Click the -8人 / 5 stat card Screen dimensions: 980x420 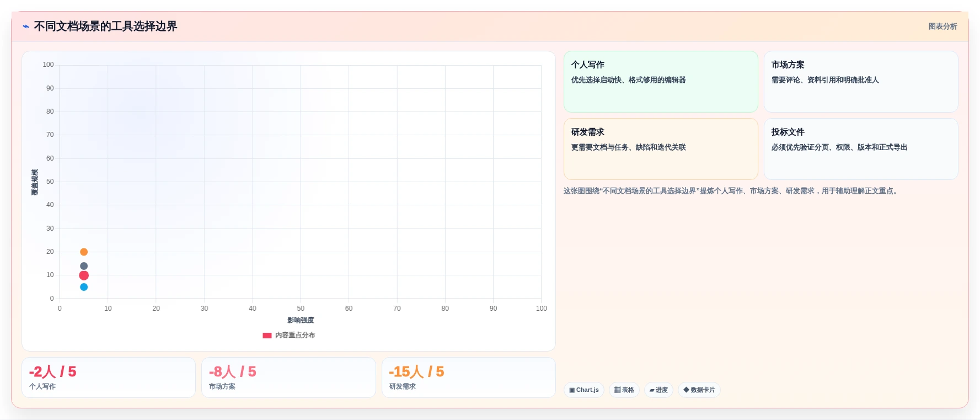click(288, 378)
